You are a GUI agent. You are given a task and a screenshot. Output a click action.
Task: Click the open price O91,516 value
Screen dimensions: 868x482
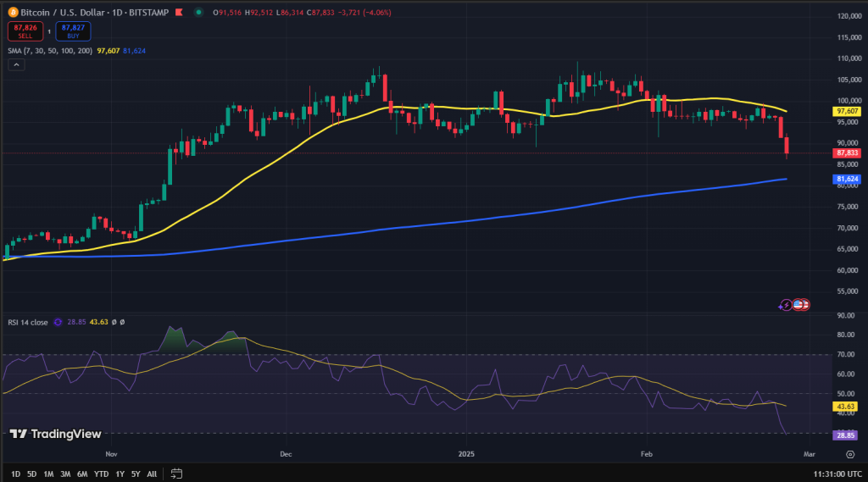click(x=227, y=12)
